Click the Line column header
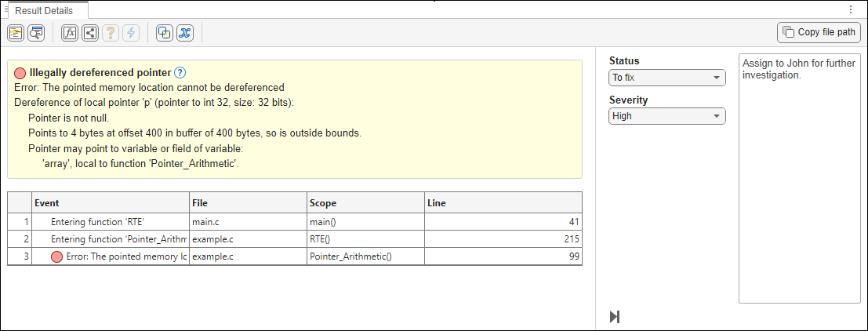 tap(502, 203)
